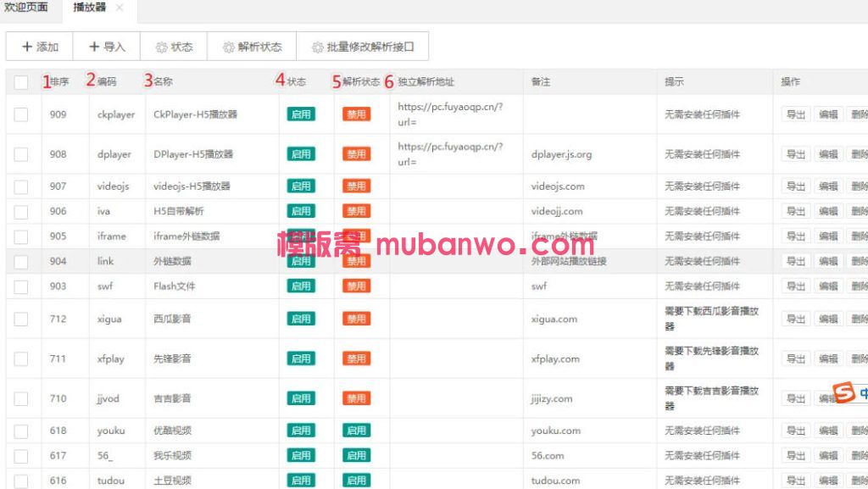Click the 排序 column header
Image resolution: width=868 pixels, height=489 pixels.
[x=59, y=82]
